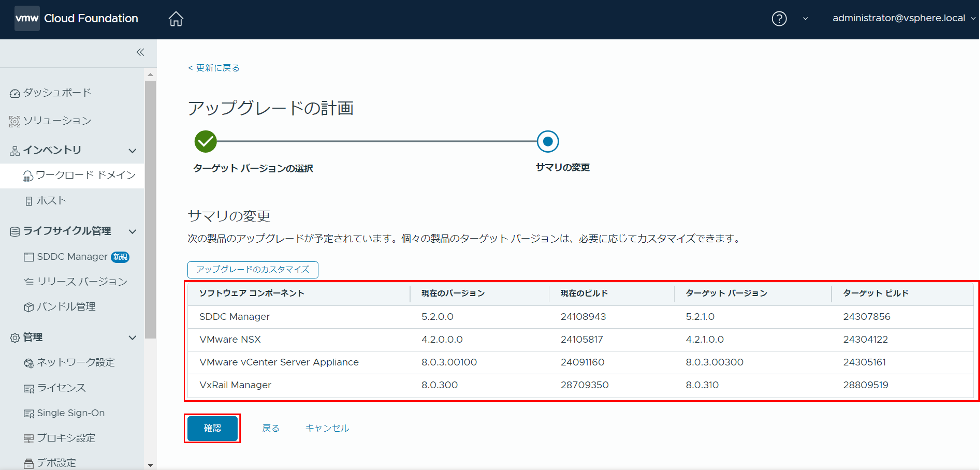The image size is (980, 470).
Task: Select the SDDC Manager table row
Action: (581, 317)
